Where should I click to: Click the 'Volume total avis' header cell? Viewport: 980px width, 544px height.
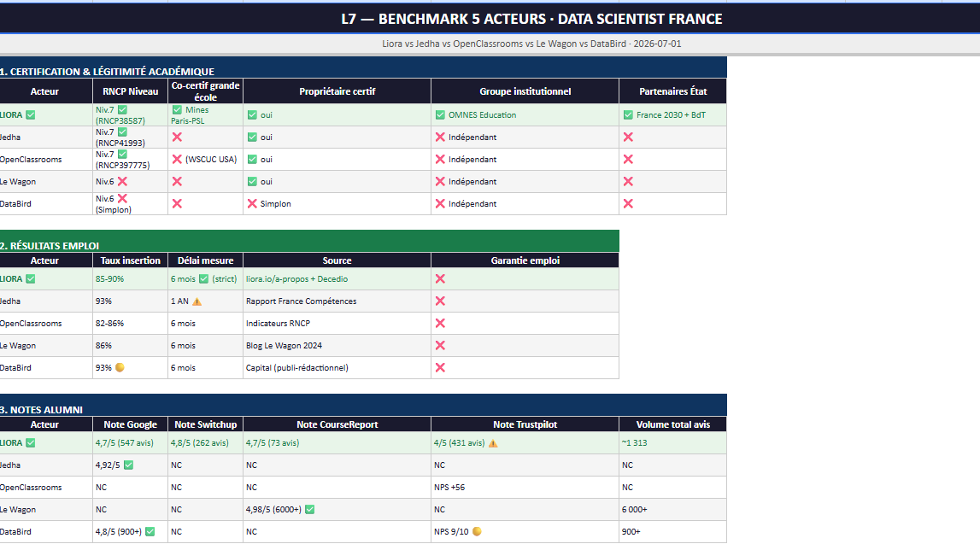click(672, 424)
